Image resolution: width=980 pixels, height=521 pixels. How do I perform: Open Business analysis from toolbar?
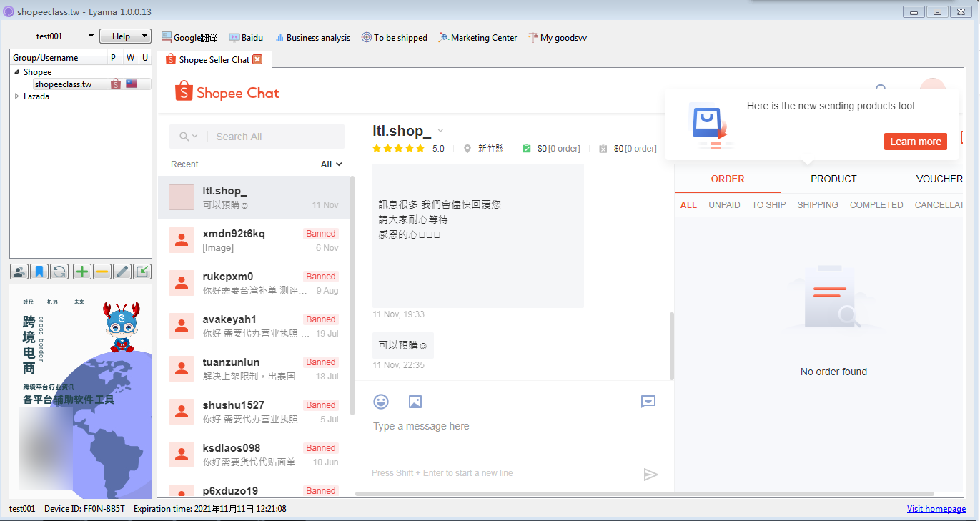tap(312, 37)
